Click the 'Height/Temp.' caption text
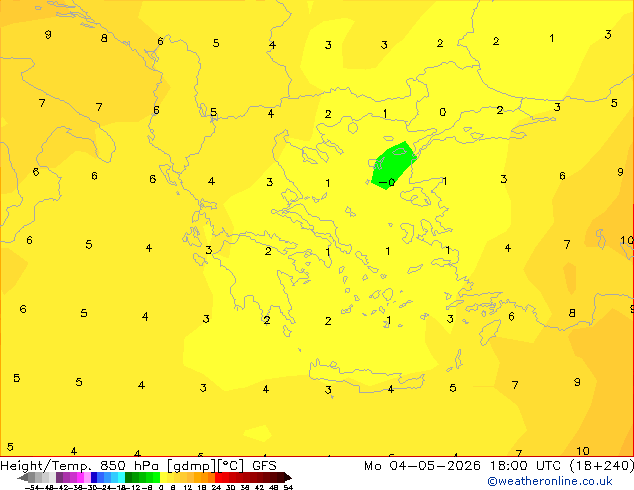Viewport: 634px width, 490px height. tap(46, 466)
